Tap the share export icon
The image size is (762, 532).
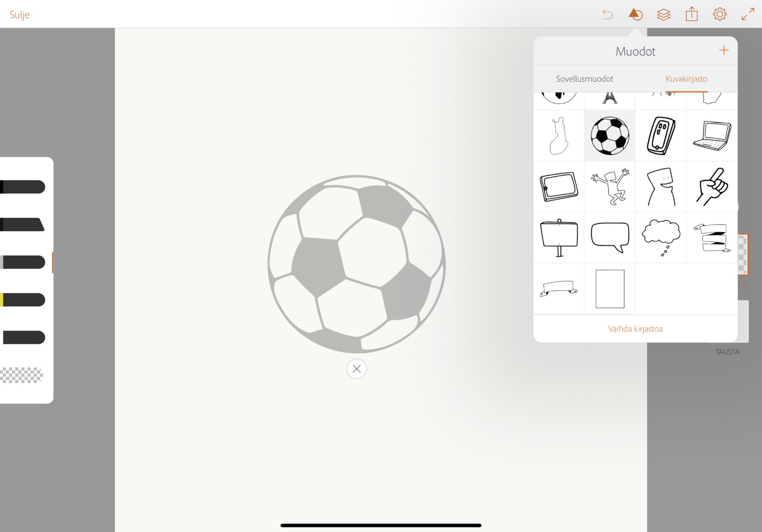[692, 14]
